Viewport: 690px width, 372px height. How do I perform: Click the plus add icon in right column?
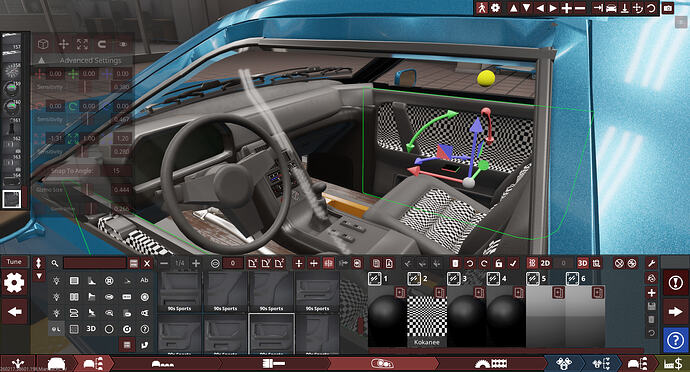[x=651, y=292]
